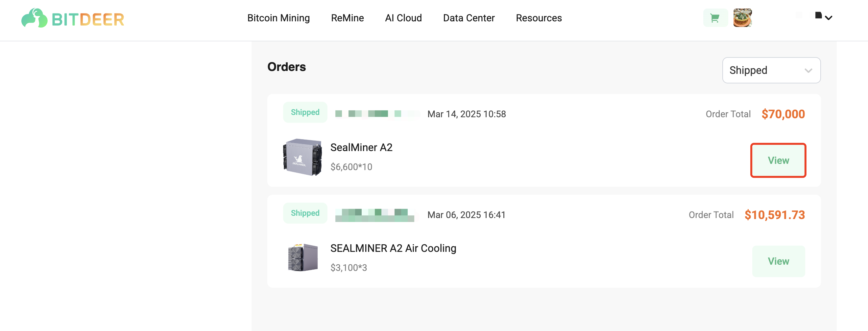Click the Mar 14, 2025 10:58 date
The width and height of the screenshot is (868, 331).
(467, 114)
